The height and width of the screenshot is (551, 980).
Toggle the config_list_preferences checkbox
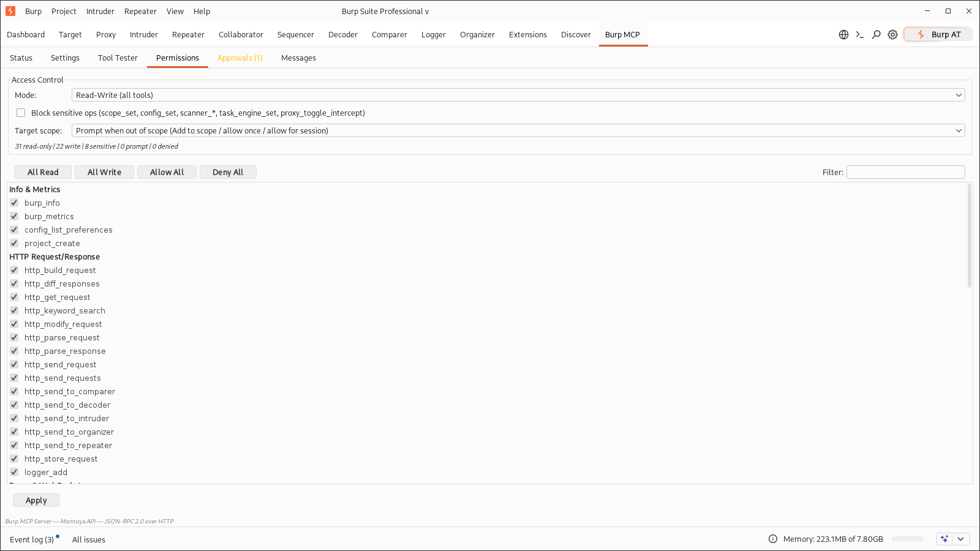point(14,230)
